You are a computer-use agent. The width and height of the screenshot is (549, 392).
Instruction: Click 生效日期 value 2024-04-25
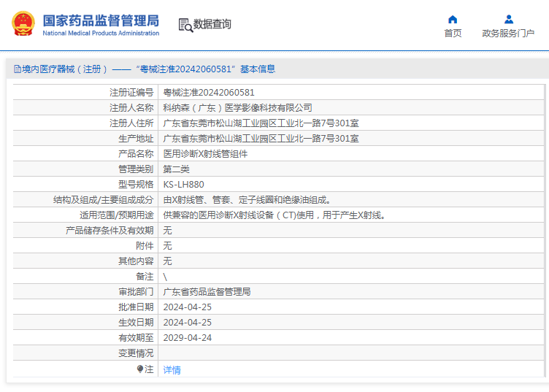[188, 323]
